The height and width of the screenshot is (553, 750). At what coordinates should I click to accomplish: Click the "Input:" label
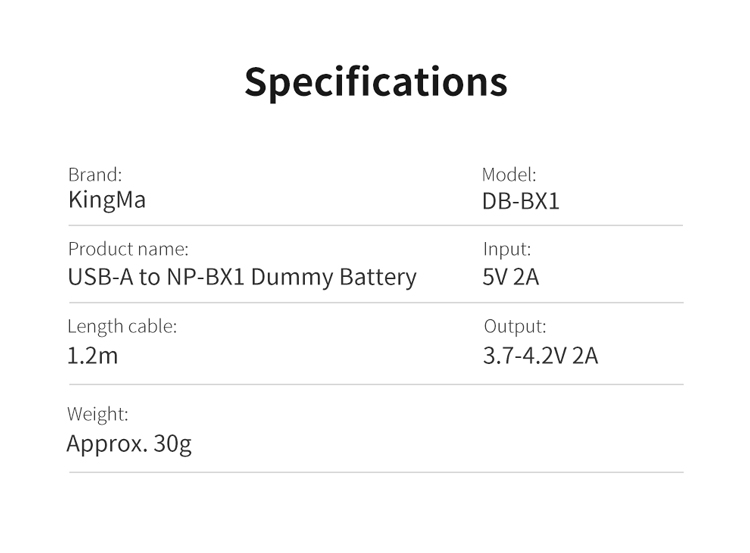(x=507, y=250)
